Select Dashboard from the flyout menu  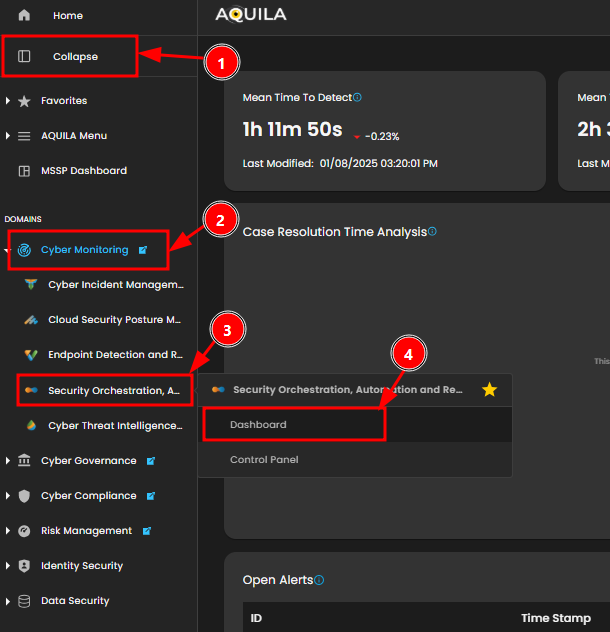[258, 425]
